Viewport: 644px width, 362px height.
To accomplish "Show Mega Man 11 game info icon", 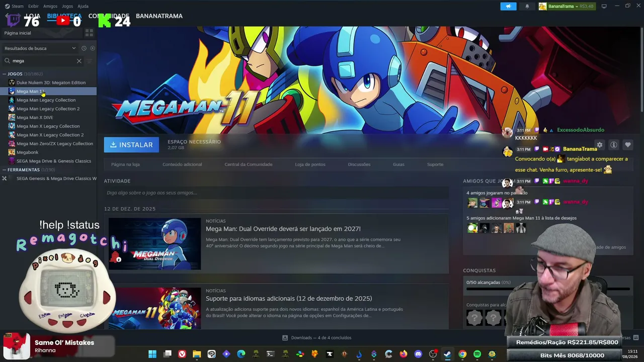I will click(x=614, y=145).
